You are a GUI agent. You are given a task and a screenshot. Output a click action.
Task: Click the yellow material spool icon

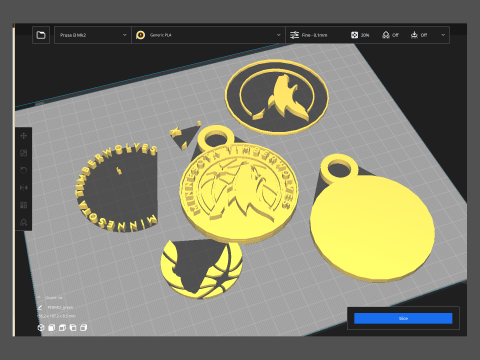[x=141, y=35]
